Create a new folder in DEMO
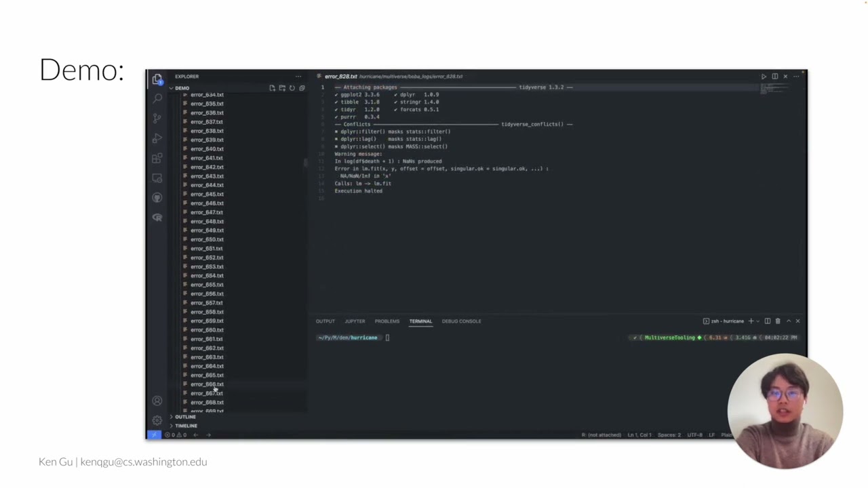The height and width of the screenshot is (488, 868). tap(282, 88)
